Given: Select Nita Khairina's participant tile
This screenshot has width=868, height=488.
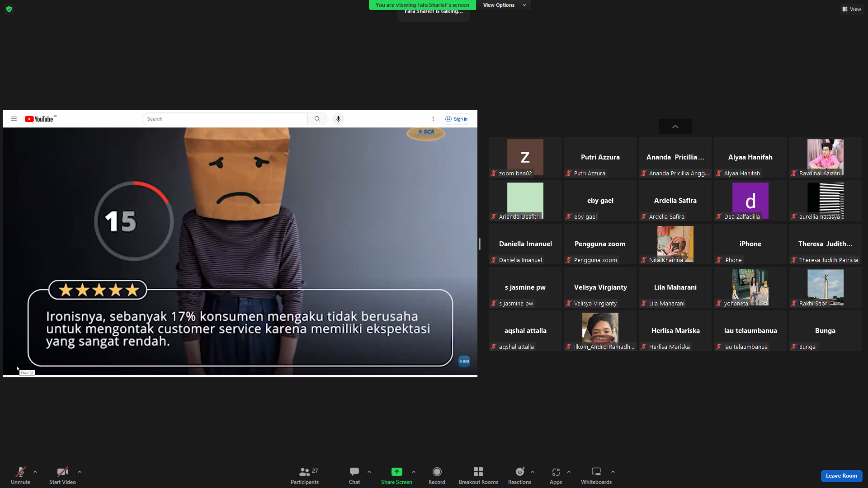Looking at the screenshot, I should click(675, 244).
